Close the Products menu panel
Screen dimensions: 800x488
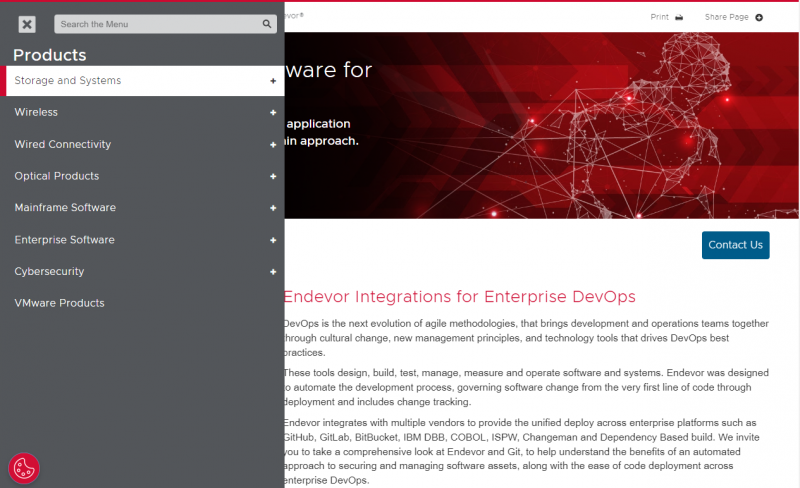coord(27,24)
